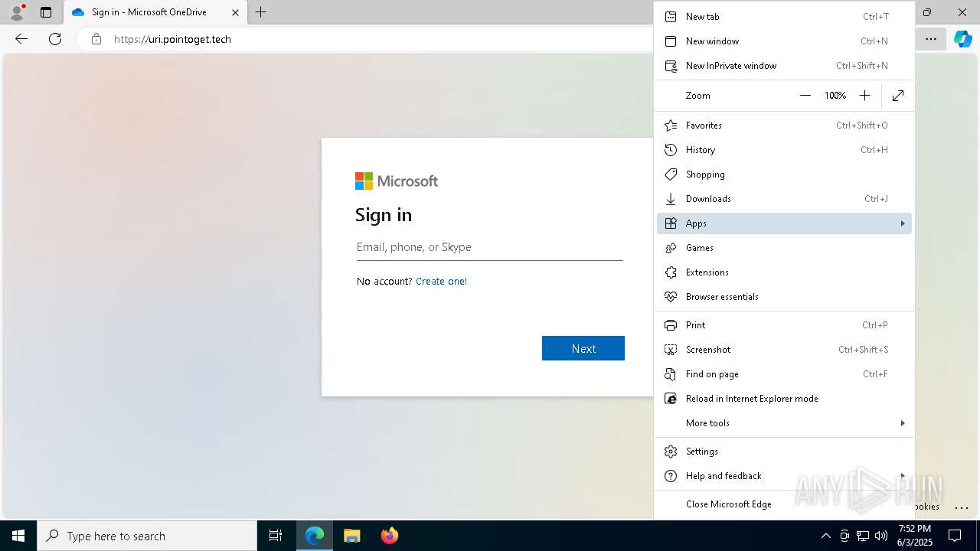Open Downloads from the menu
The image size is (980, 551).
[784, 199]
